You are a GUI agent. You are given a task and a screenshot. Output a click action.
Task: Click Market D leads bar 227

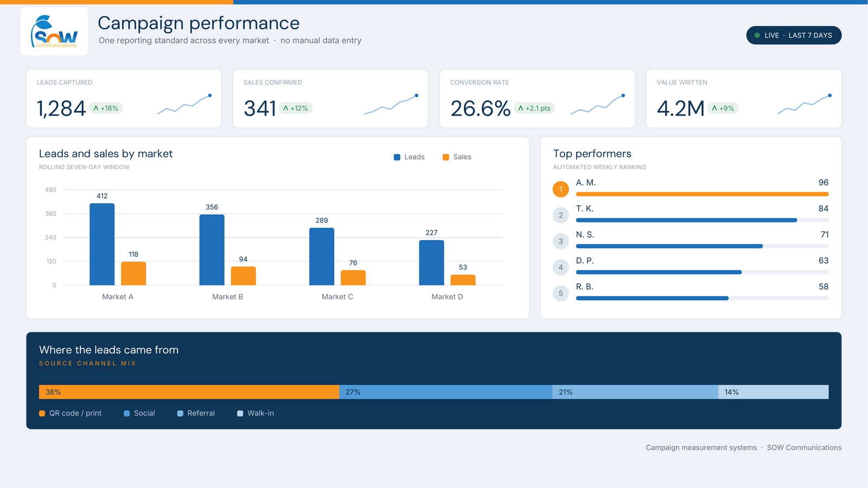(432, 262)
